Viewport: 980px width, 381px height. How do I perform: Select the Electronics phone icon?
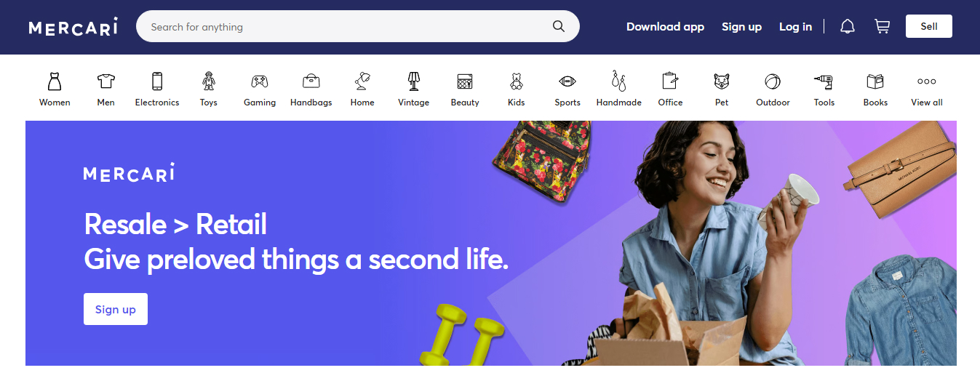[x=157, y=81]
